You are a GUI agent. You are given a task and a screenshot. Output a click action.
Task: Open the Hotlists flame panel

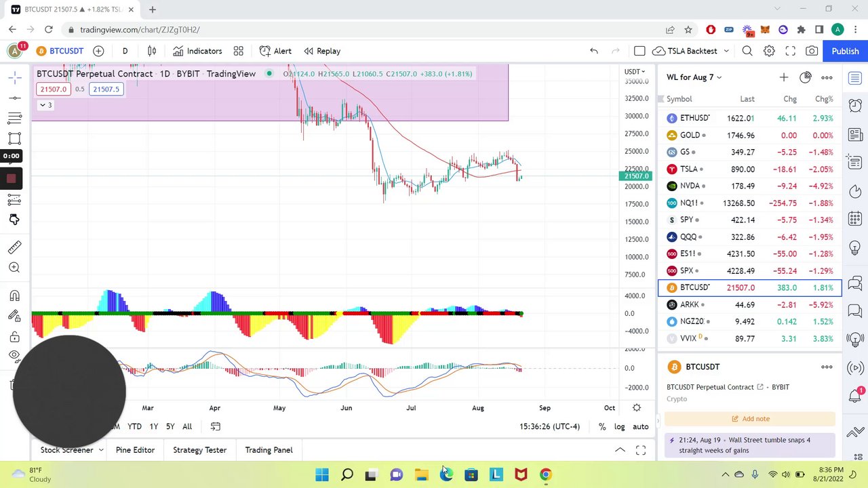855,191
